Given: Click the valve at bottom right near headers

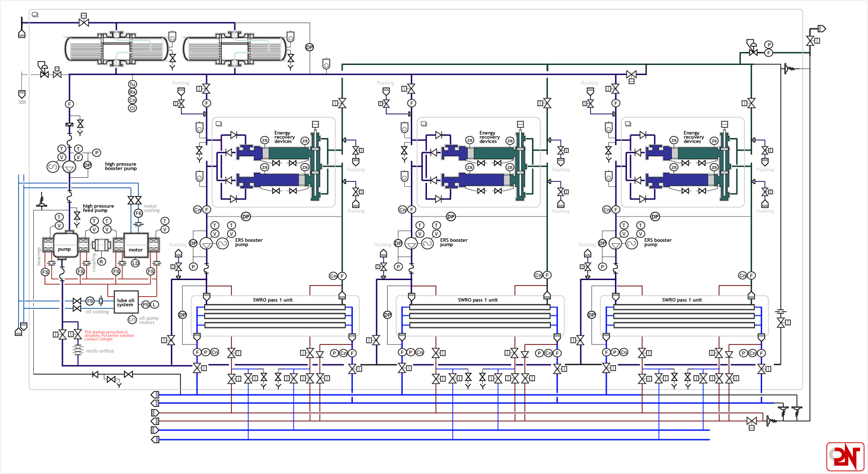Looking at the screenshot, I should tap(752, 423).
